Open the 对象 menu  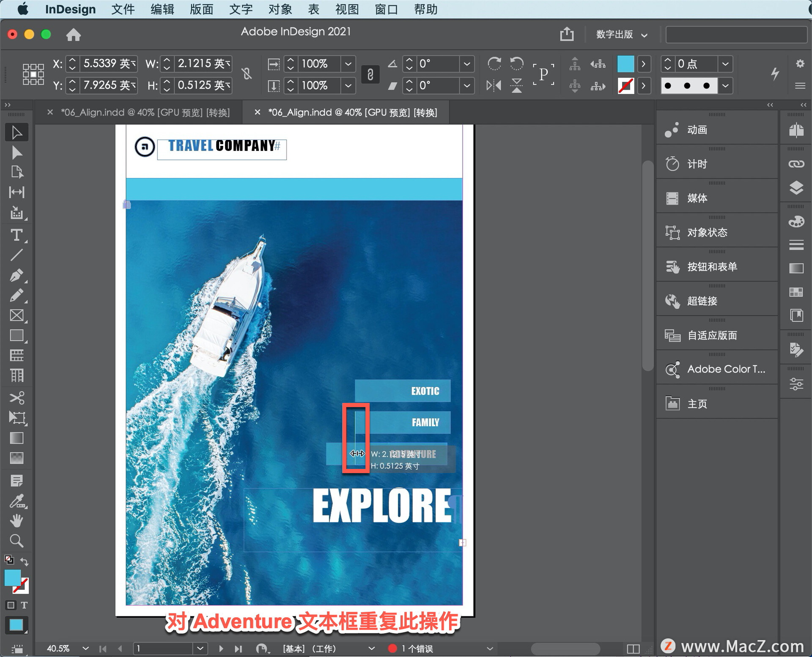[x=280, y=9]
